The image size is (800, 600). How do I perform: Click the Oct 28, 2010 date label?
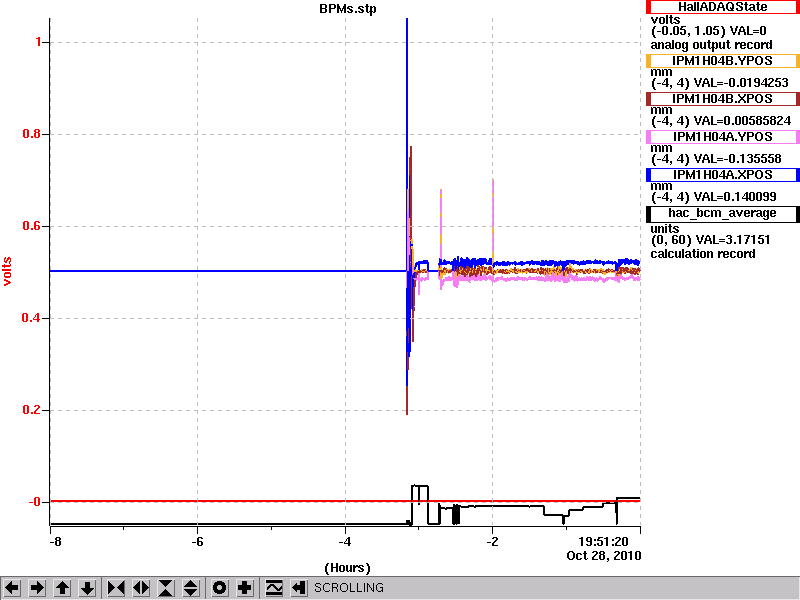coord(604,556)
